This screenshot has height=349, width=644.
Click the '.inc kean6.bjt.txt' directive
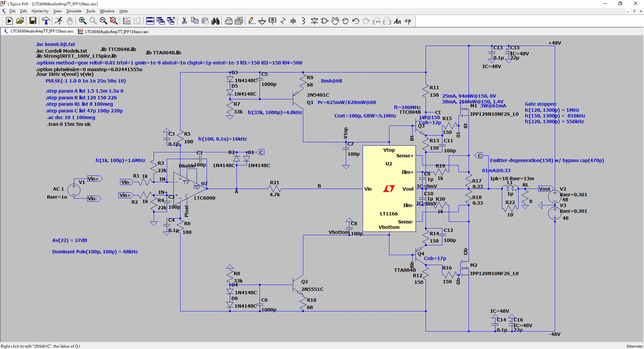coord(55,44)
